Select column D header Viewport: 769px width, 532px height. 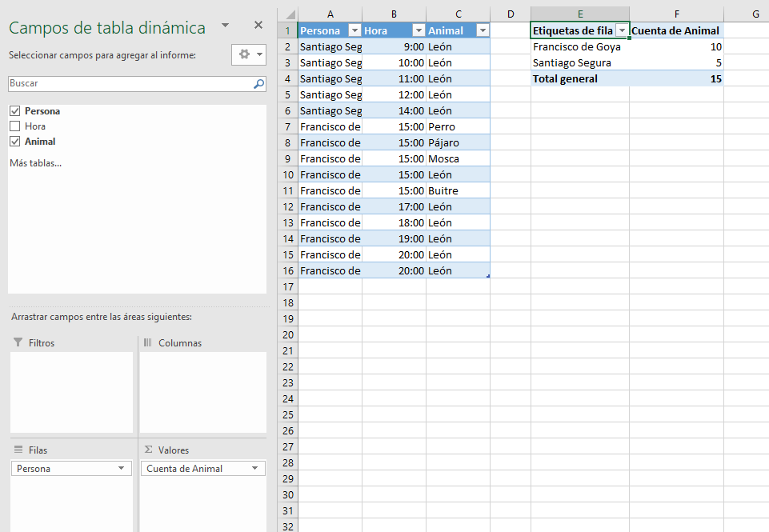[511, 14]
